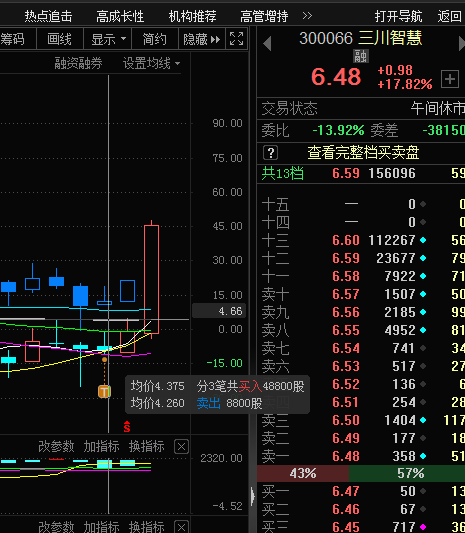
Task: Open the 高成长性 tab
Action: coord(120,16)
